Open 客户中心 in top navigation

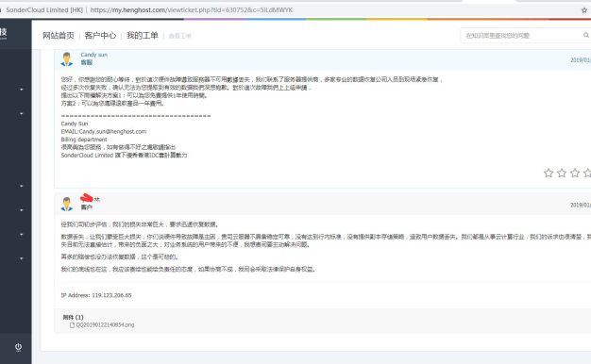click(x=100, y=36)
